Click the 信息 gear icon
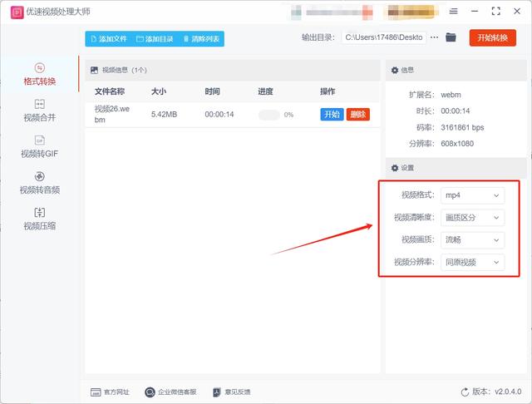Screen dimensions: 532x404 395,70
